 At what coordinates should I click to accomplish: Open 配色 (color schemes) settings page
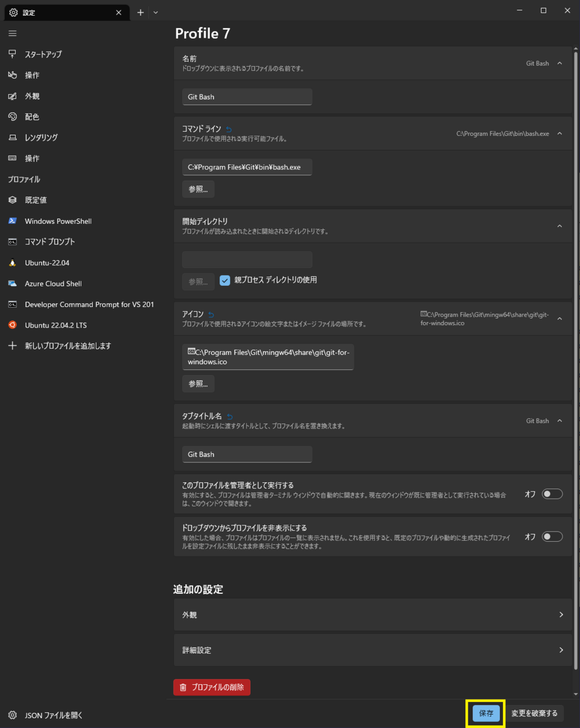(x=31, y=116)
